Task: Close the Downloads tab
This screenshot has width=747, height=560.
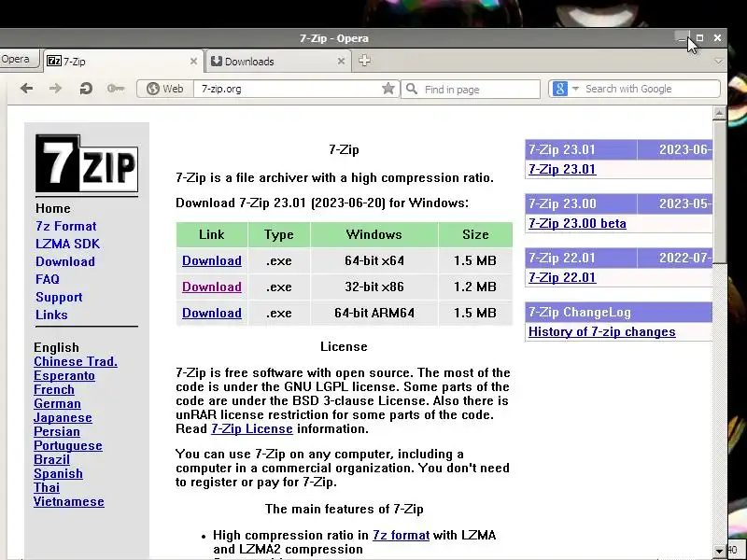Action: point(341,62)
